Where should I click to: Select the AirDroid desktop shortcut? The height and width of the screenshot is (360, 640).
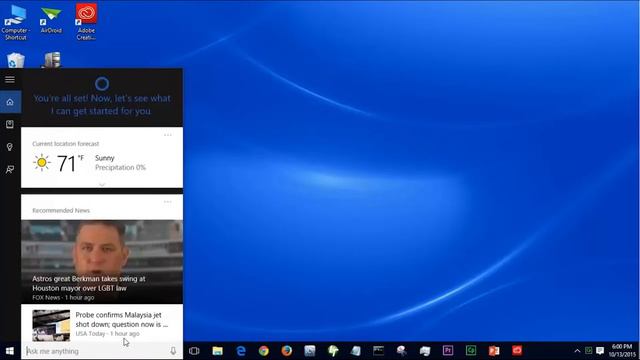click(x=51, y=20)
